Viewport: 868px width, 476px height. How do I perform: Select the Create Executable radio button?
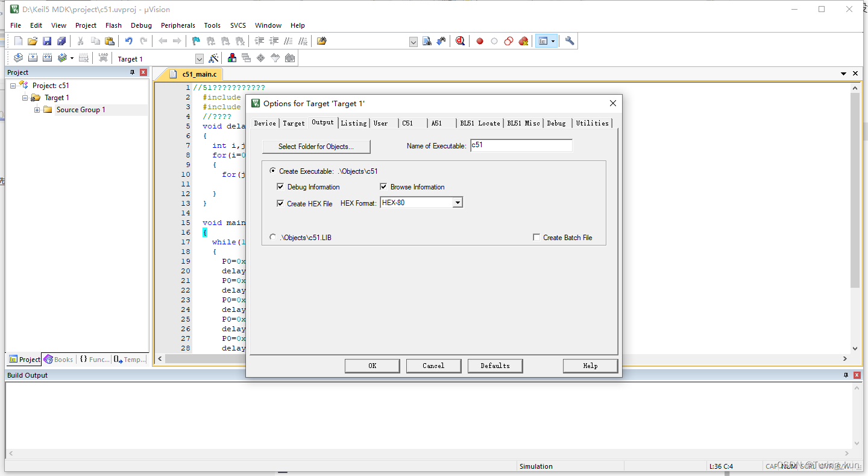point(273,171)
